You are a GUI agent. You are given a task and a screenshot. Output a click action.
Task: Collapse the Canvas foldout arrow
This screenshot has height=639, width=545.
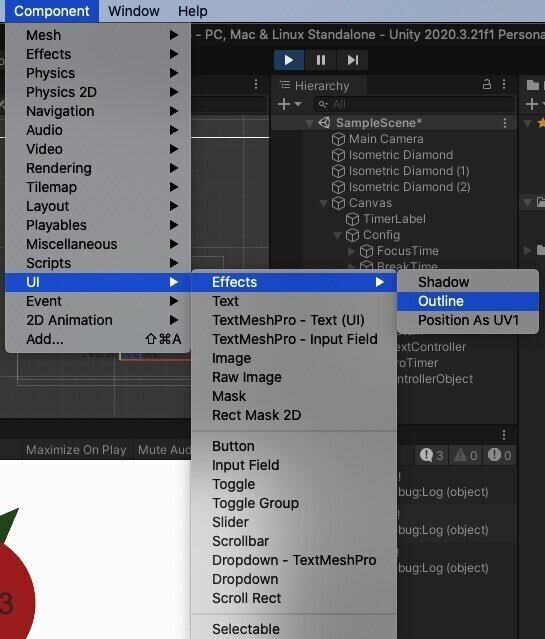point(324,203)
